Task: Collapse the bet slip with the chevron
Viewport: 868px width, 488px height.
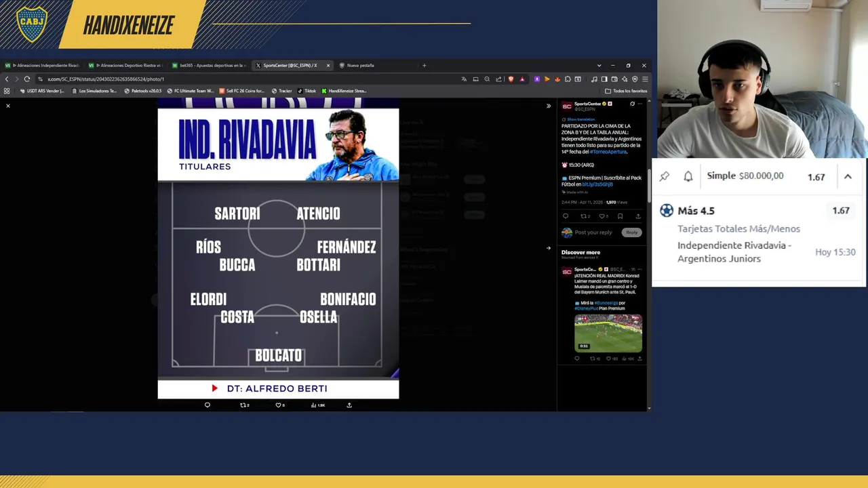Action: click(848, 176)
